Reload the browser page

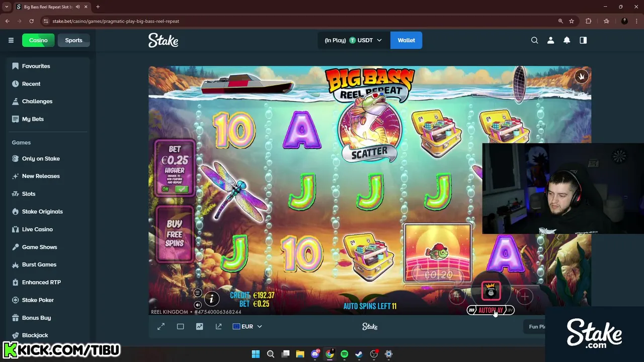coord(31,21)
